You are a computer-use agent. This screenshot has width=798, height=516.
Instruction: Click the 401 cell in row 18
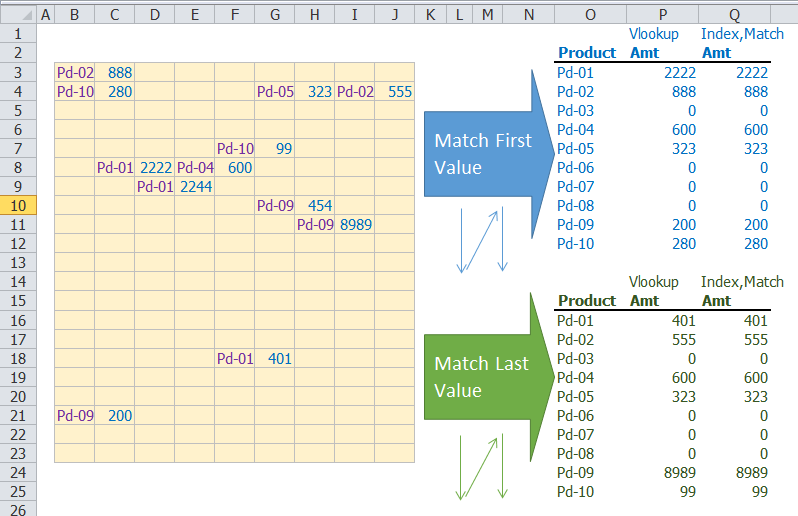point(275,358)
